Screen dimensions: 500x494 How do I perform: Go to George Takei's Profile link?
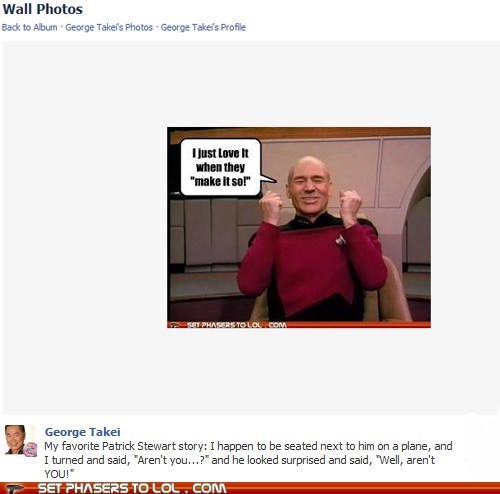pos(203,27)
